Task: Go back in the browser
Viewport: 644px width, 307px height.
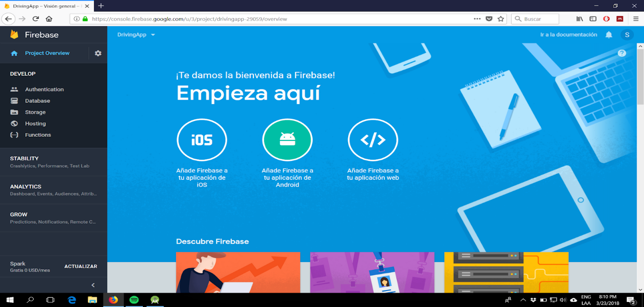Action: click(8, 19)
